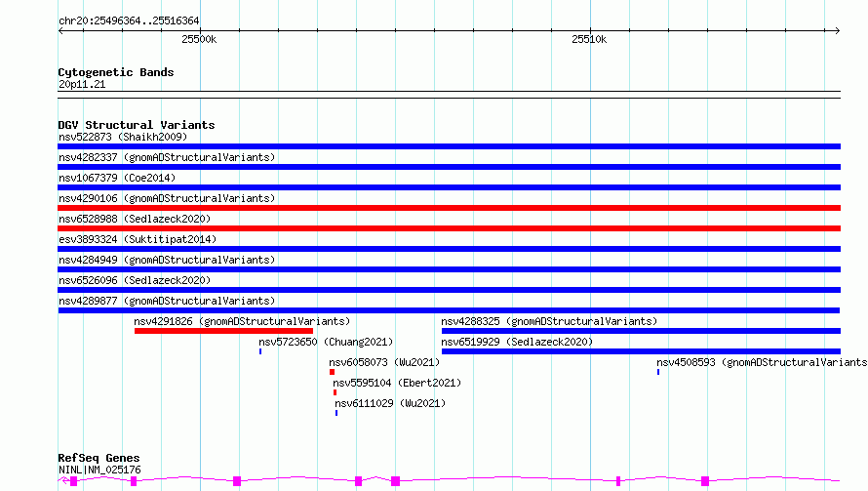Click small red marker under nsv5595104
868x491 pixels.
(x=335, y=392)
